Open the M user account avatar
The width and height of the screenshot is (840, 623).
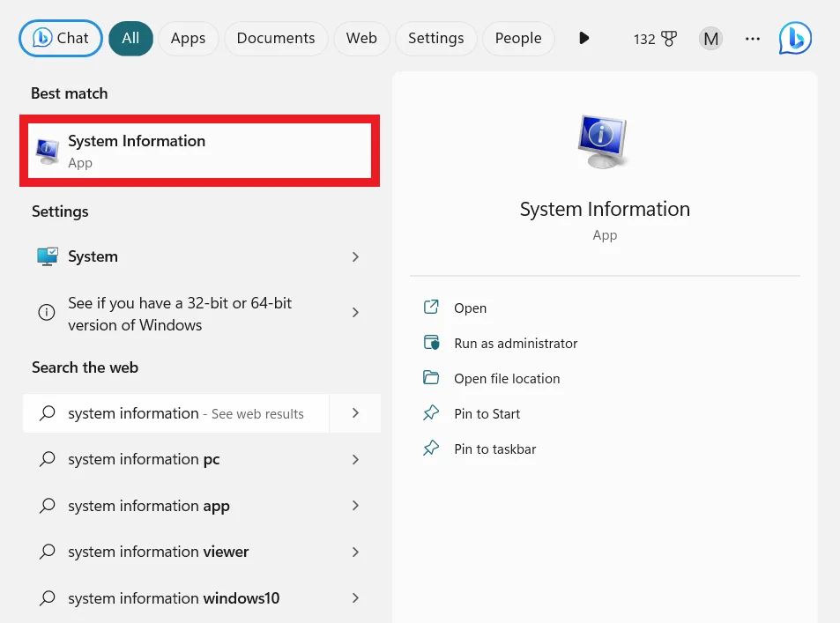click(x=710, y=39)
